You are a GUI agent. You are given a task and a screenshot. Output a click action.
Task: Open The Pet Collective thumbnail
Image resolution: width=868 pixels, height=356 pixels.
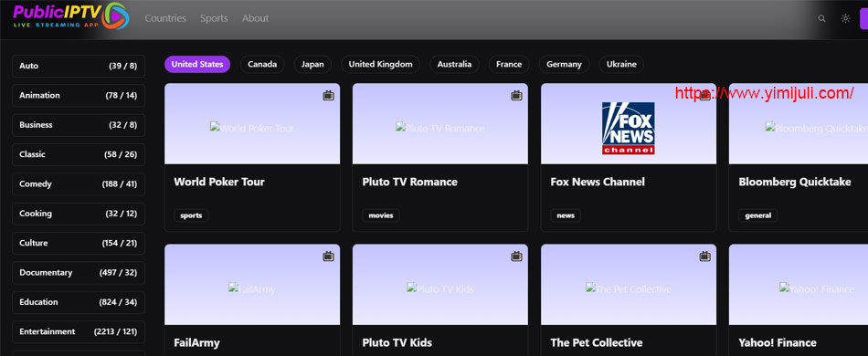pos(629,285)
